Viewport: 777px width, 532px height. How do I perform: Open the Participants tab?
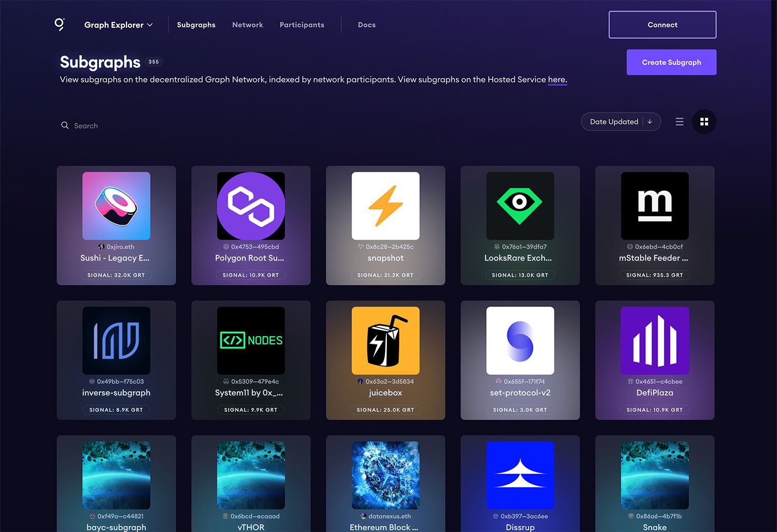(302, 25)
